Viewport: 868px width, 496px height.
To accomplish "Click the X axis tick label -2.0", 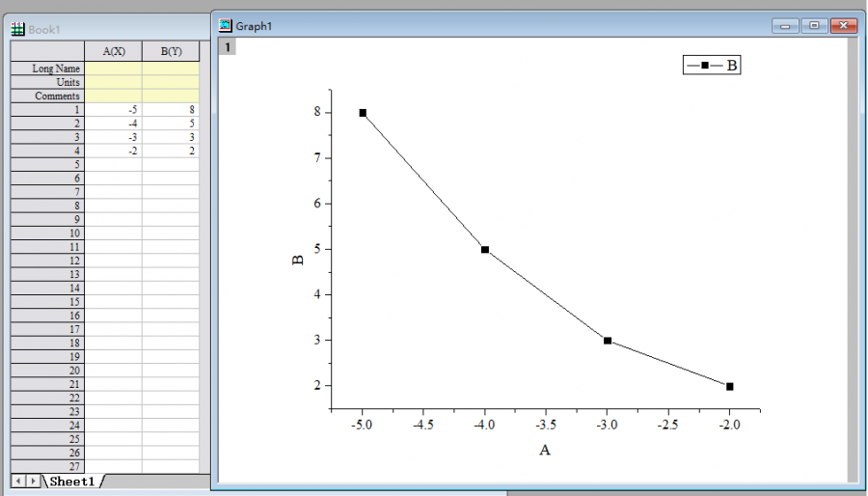I will (x=730, y=426).
